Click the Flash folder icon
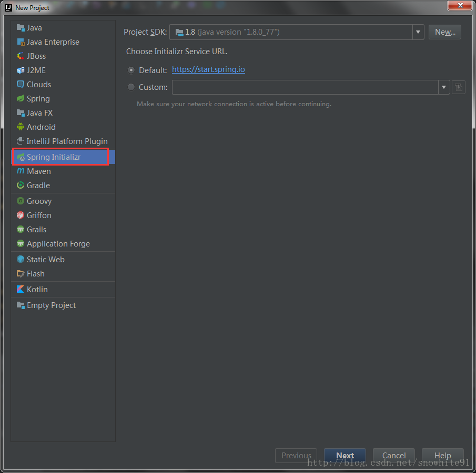 pos(21,274)
